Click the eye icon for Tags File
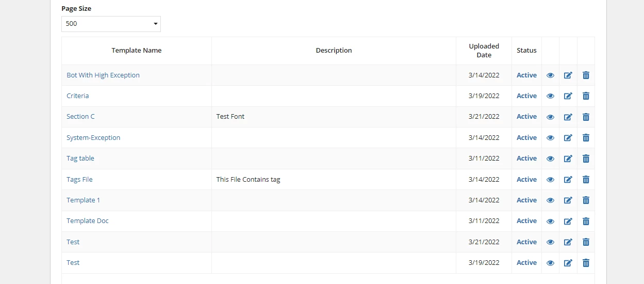Viewport: 644px width, 284px height. (550, 180)
